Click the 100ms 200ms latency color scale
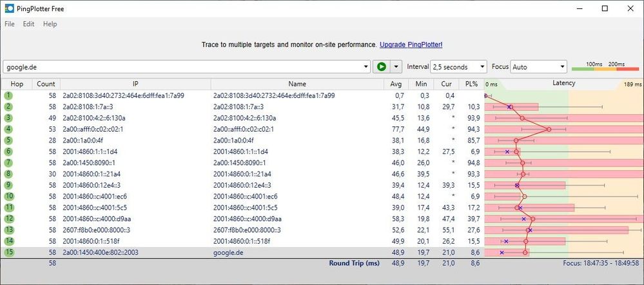The height and width of the screenshot is (285, 644). [x=605, y=66]
